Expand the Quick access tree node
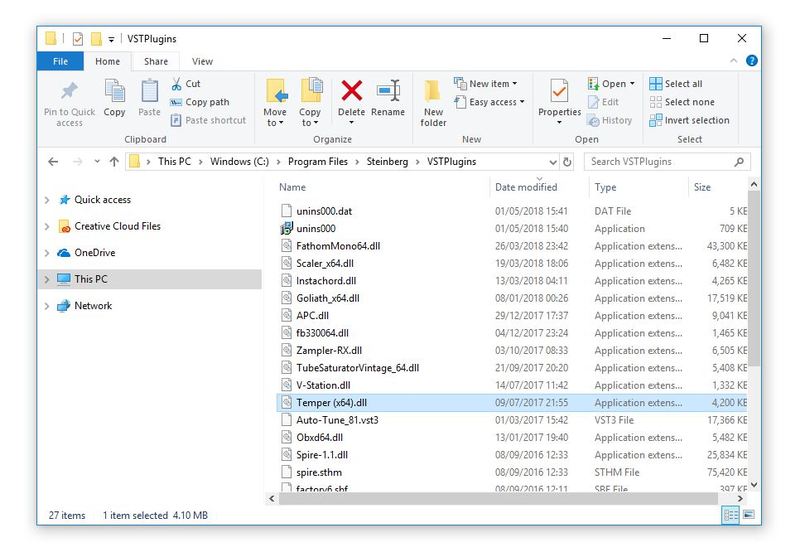Image resolution: width=800 pixels, height=557 pixels. coord(47,200)
